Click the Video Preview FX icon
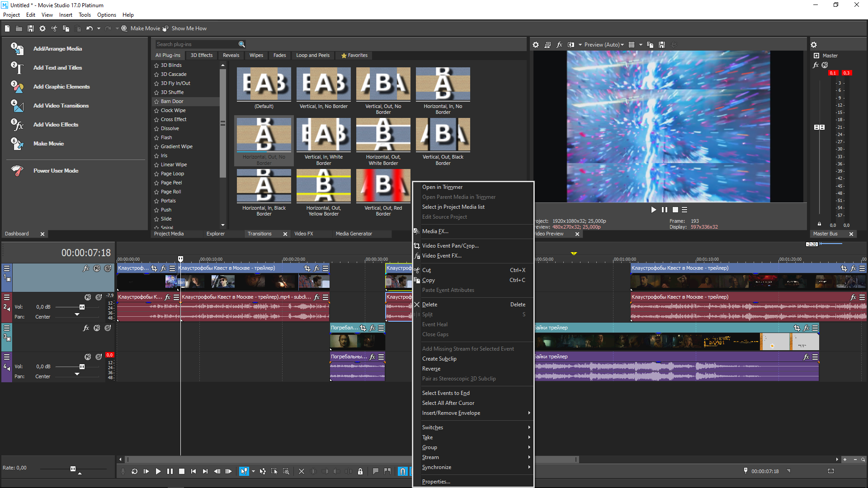The image size is (868, 488). pyautogui.click(x=559, y=45)
